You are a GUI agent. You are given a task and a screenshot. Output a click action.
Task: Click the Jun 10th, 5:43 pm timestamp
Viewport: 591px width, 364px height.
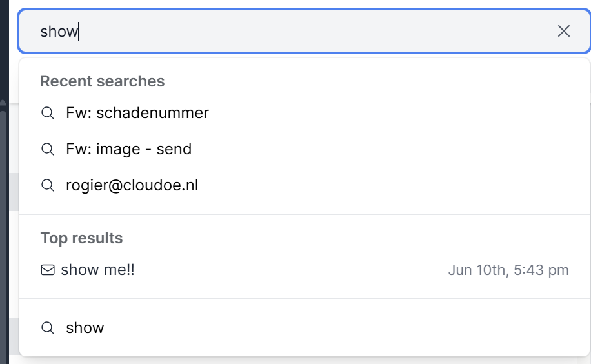point(508,270)
